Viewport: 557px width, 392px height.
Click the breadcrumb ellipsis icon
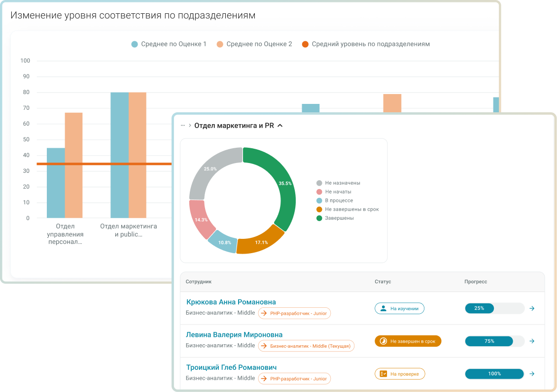point(182,126)
